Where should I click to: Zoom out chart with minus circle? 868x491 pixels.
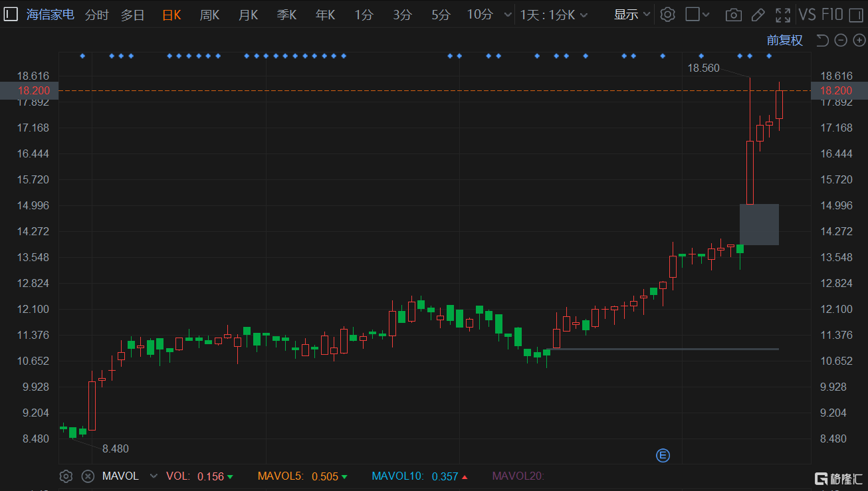[x=841, y=41]
